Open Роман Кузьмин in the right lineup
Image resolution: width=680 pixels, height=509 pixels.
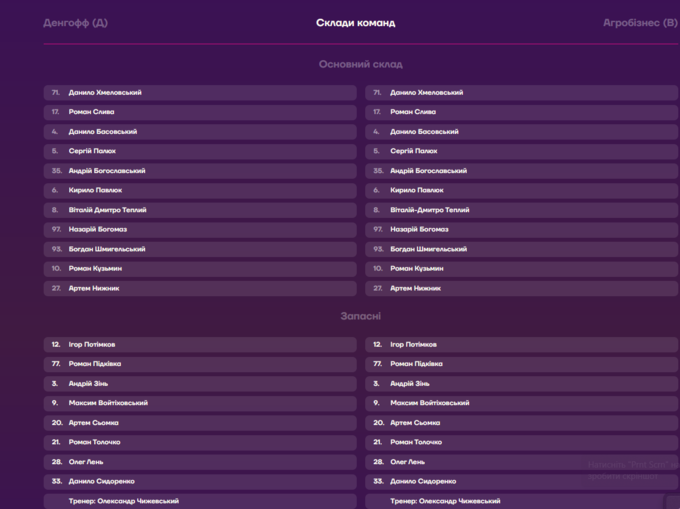(521, 268)
